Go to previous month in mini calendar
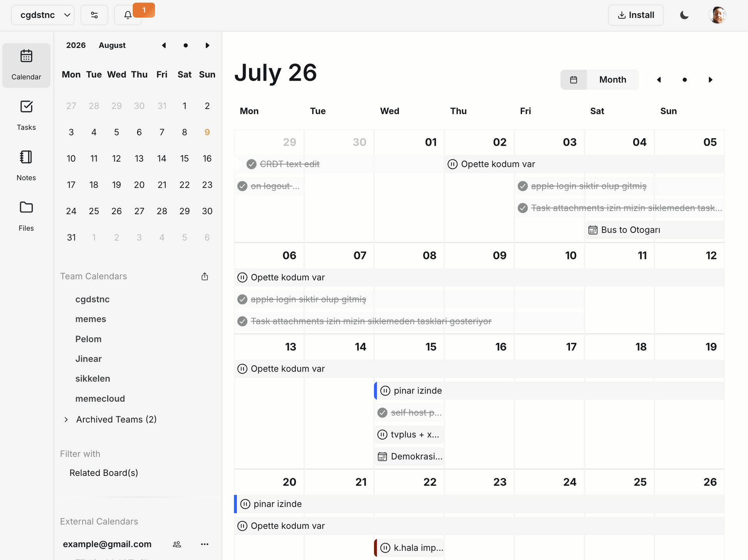Viewport: 748px width, 560px height. click(164, 45)
